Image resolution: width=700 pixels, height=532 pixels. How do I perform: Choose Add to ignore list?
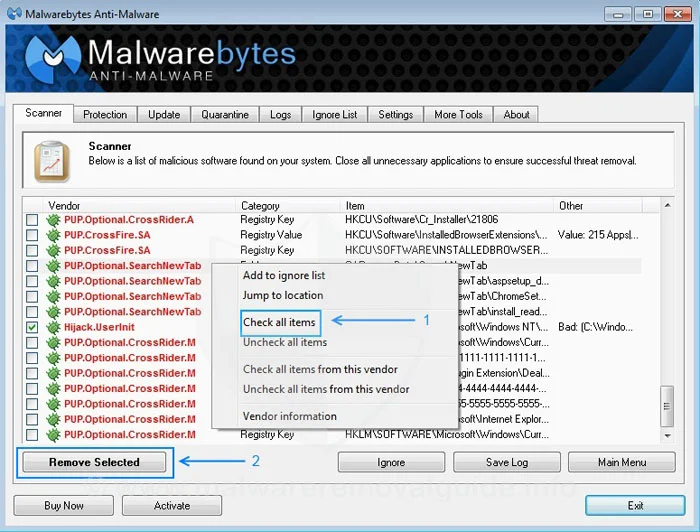coord(284,275)
